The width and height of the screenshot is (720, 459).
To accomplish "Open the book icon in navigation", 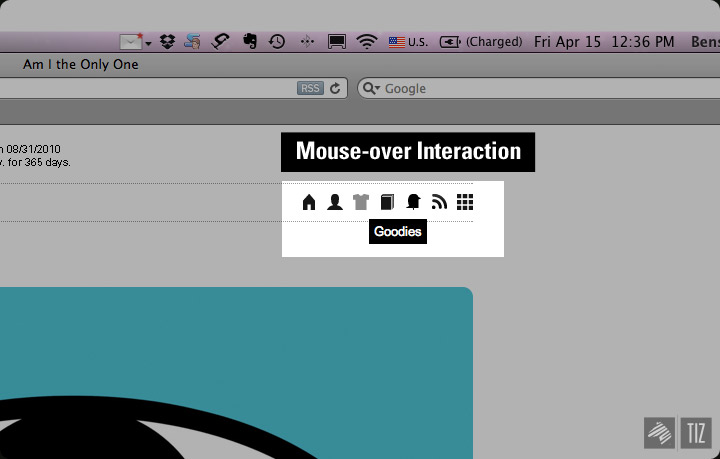I will point(387,203).
